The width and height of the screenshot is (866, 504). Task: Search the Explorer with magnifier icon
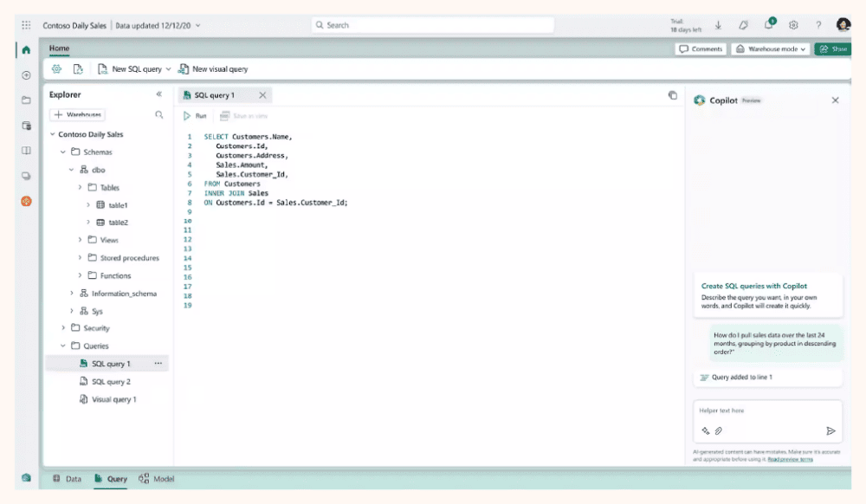point(159,115)
